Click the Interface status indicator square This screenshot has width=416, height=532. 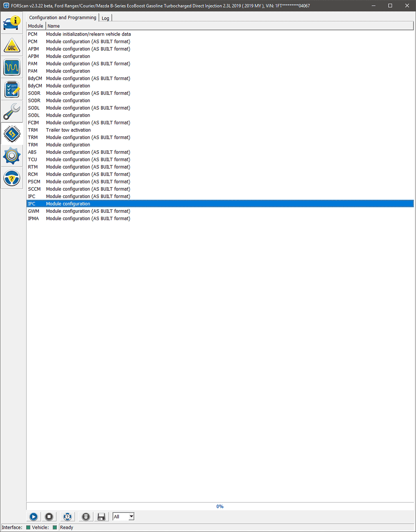point(28,527)
